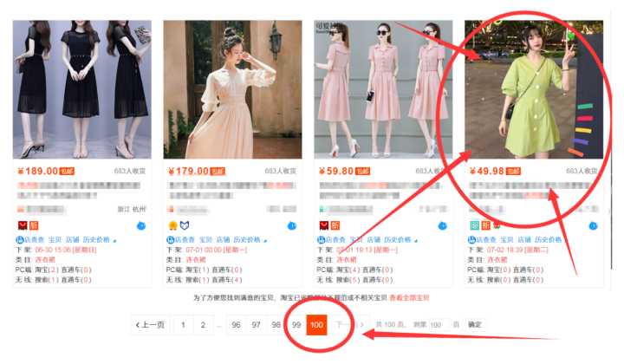Click 查看全部宝贝 link
624x364 pixels.
tap(409, 297)
